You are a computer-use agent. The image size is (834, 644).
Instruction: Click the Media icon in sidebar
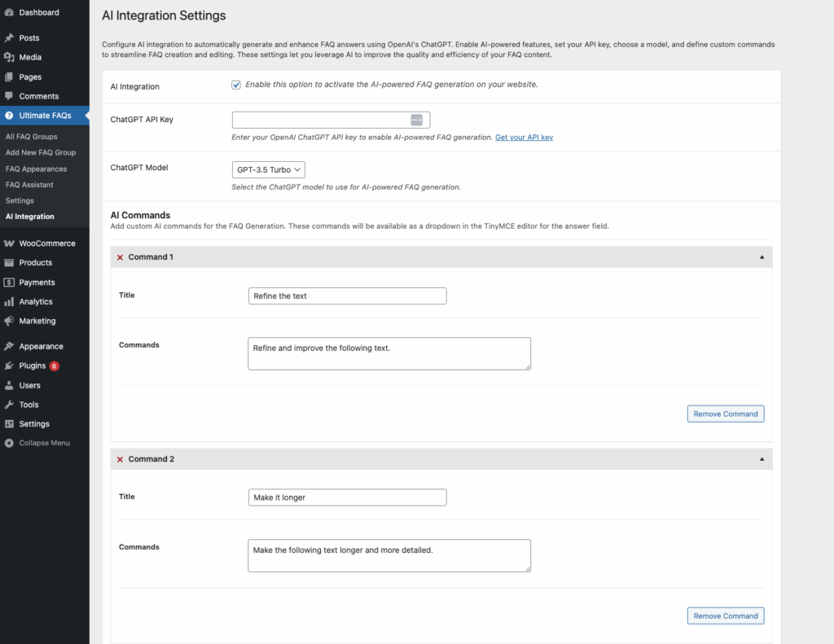(9, 57)
